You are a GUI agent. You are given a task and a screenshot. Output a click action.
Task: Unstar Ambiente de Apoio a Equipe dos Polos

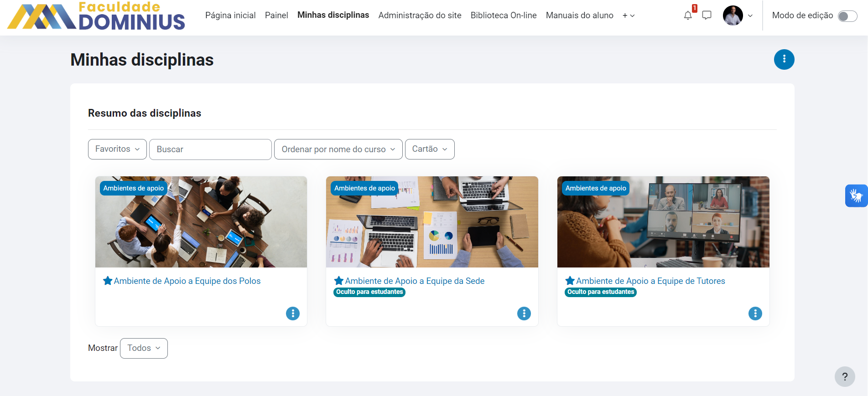tap(108, 281)
